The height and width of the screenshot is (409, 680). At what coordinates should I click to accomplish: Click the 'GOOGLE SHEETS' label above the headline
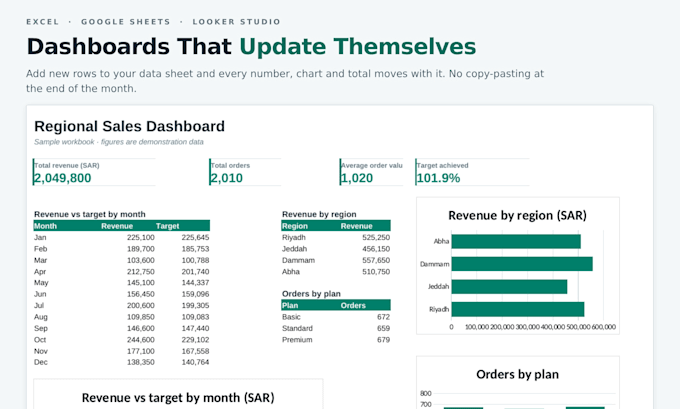pos(126,22)
